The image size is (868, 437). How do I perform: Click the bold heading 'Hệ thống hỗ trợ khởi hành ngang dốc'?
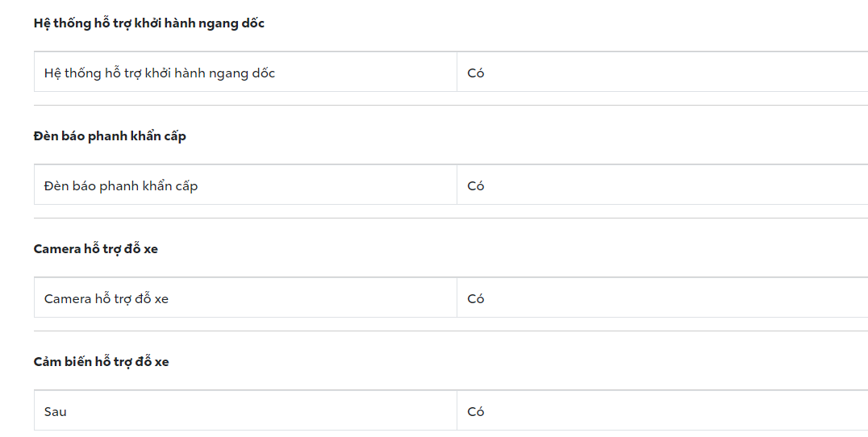(149, 23)
